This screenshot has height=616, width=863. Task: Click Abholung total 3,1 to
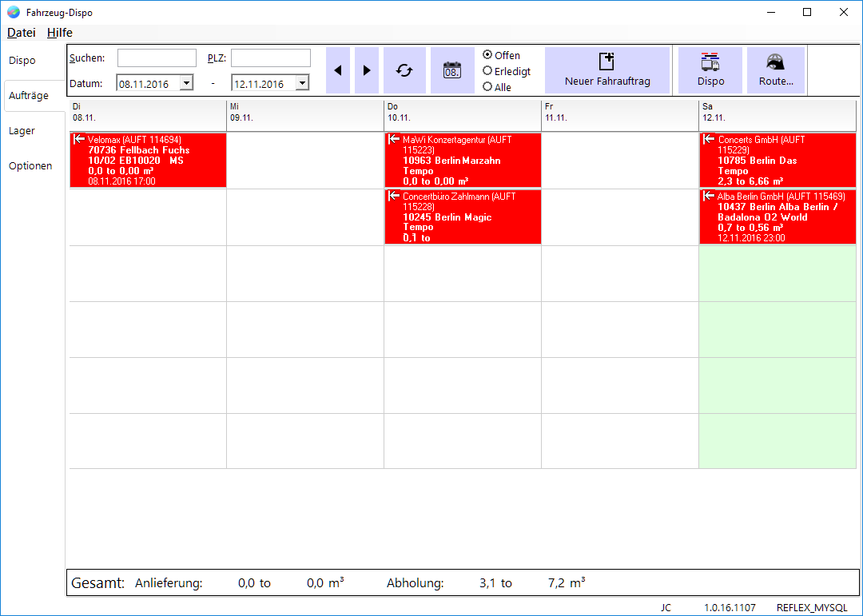point(495,583)
